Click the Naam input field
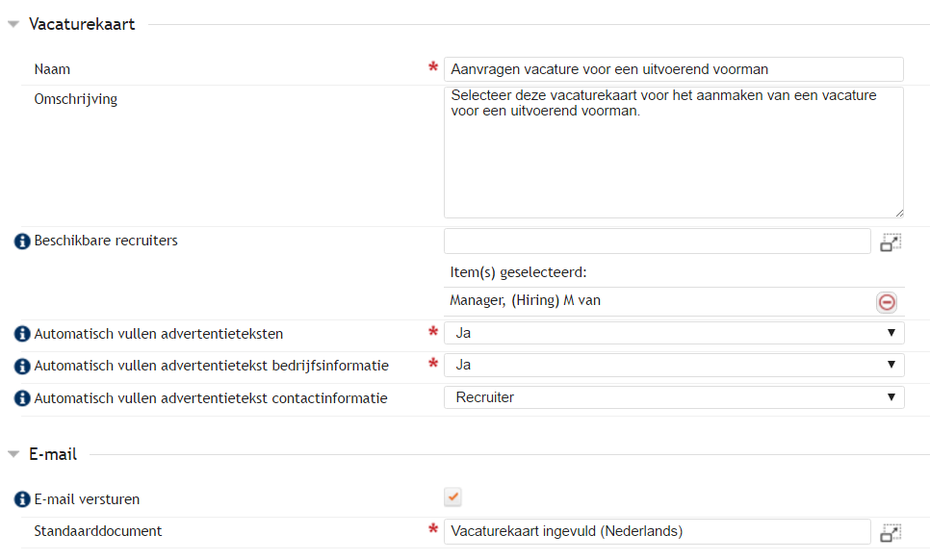 [674, 69]
